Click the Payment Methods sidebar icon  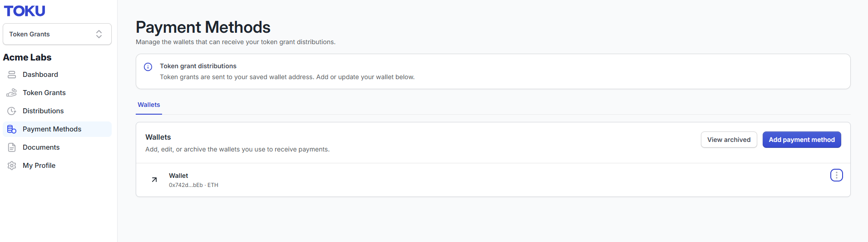pyautogui.click(x=12, y=129)
